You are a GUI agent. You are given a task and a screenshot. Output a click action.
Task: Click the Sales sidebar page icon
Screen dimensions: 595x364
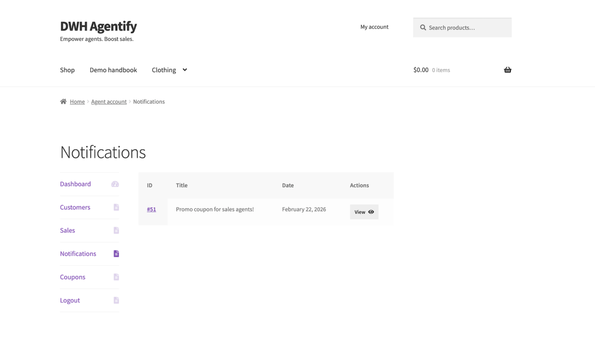[116, 230]
